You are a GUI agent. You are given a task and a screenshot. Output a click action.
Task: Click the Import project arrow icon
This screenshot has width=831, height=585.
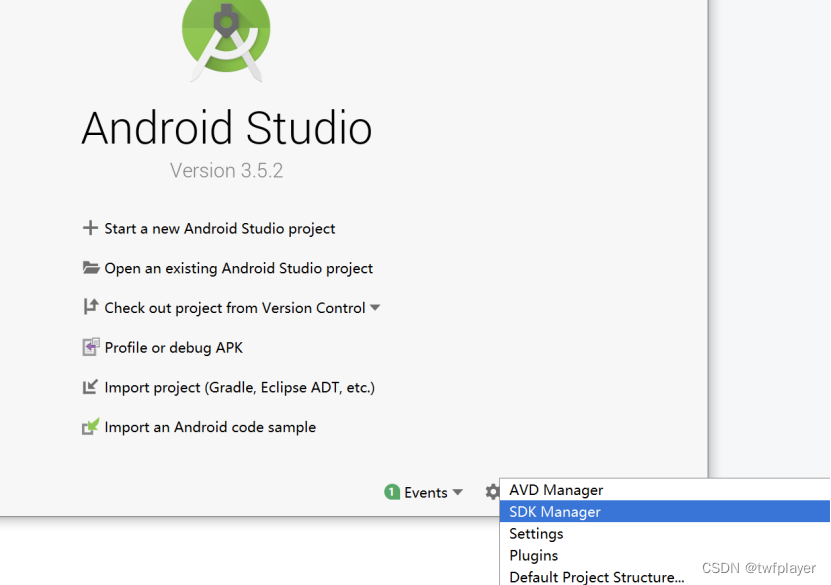90,387
